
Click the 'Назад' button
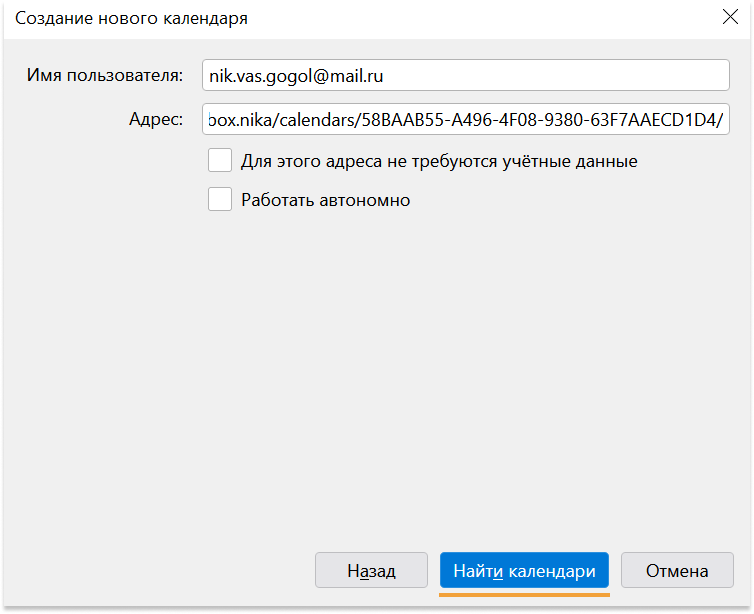point(371,570)
